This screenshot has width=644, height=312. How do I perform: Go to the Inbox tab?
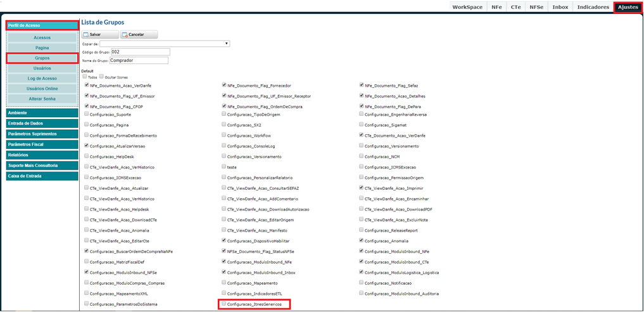560,7
